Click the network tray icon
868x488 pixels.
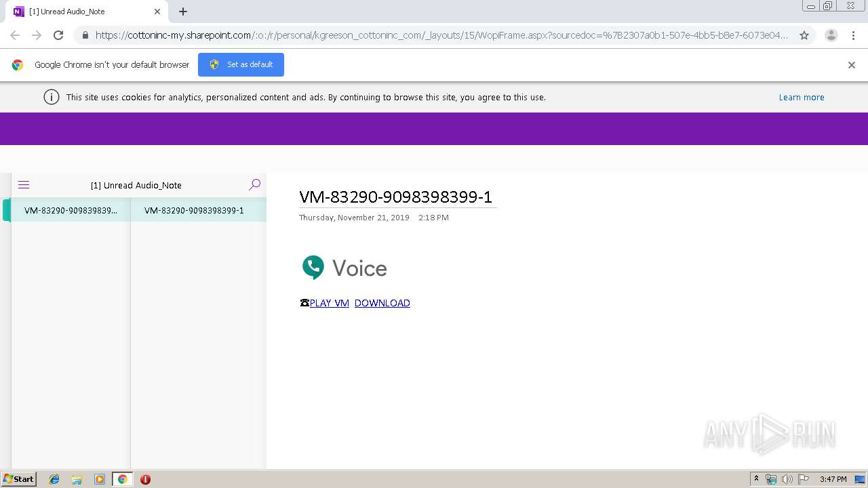coord(771,479)
